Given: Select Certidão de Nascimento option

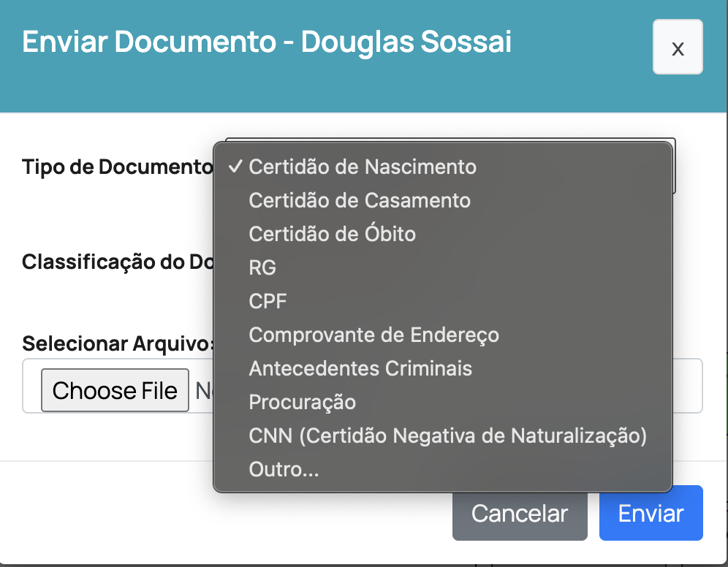Looking at the screenshot, I should click(x=363, y=167).
